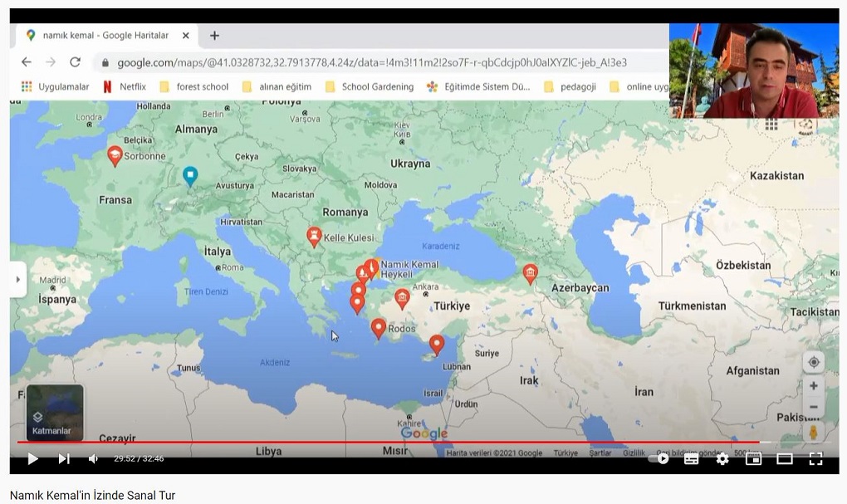
Task: Zoom in on the map
Action: click(814, 386)
